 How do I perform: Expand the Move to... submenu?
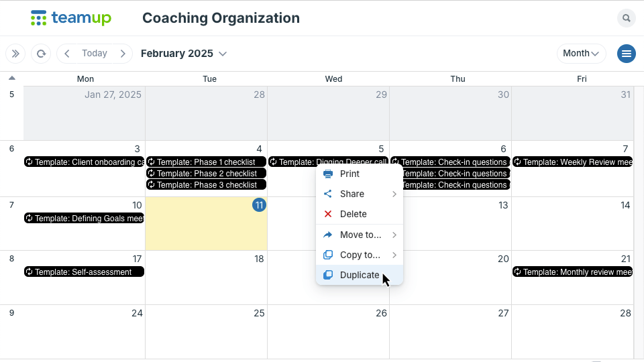360,235
